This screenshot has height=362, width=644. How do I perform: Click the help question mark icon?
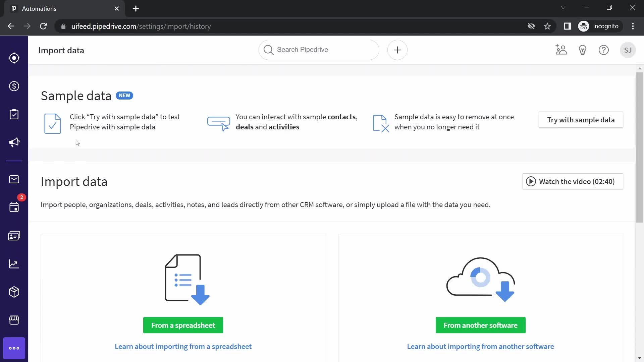point(604,50)
